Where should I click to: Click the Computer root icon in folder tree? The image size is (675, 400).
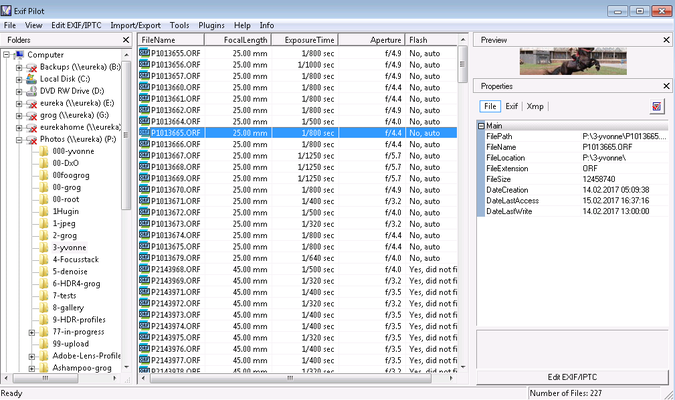coord(19,54)
